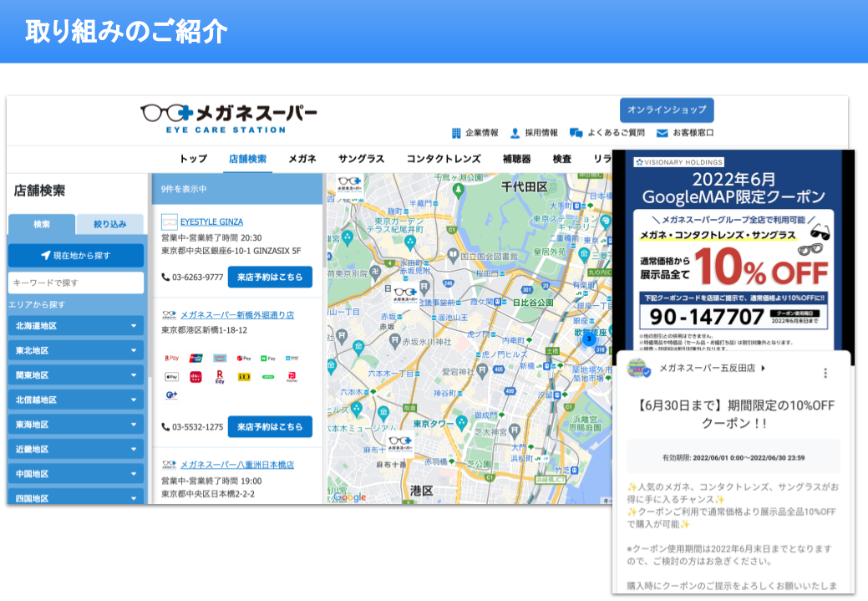The height and width of the screenshot is (601, 868).
Task: Open the 補聴器 navigation item
Action: pyautogui.click(x=517, y=159)
